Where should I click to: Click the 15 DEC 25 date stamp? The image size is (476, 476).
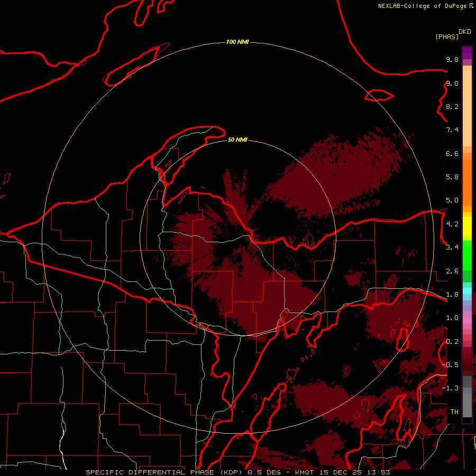pos(341,472)
